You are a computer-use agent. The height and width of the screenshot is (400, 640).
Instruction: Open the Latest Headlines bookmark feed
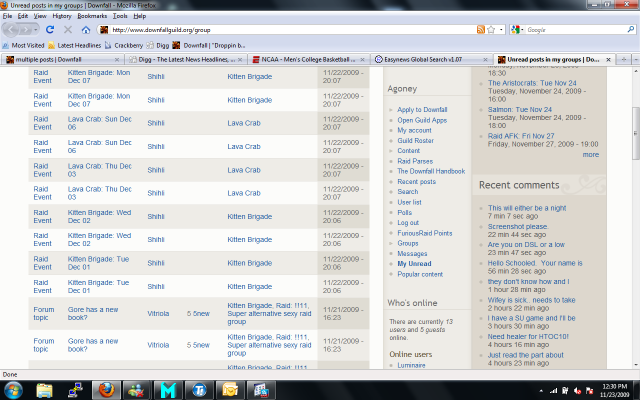(74, 45)
